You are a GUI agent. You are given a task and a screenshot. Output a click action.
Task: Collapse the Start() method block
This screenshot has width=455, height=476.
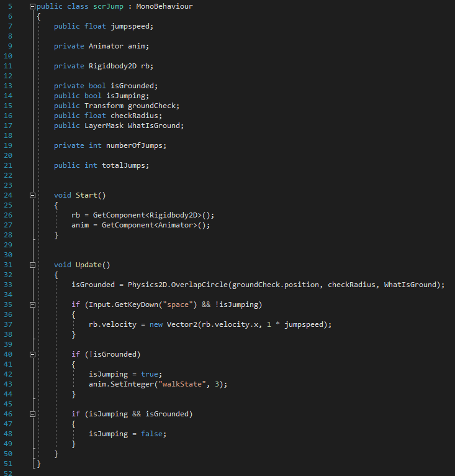coord(32,195)
